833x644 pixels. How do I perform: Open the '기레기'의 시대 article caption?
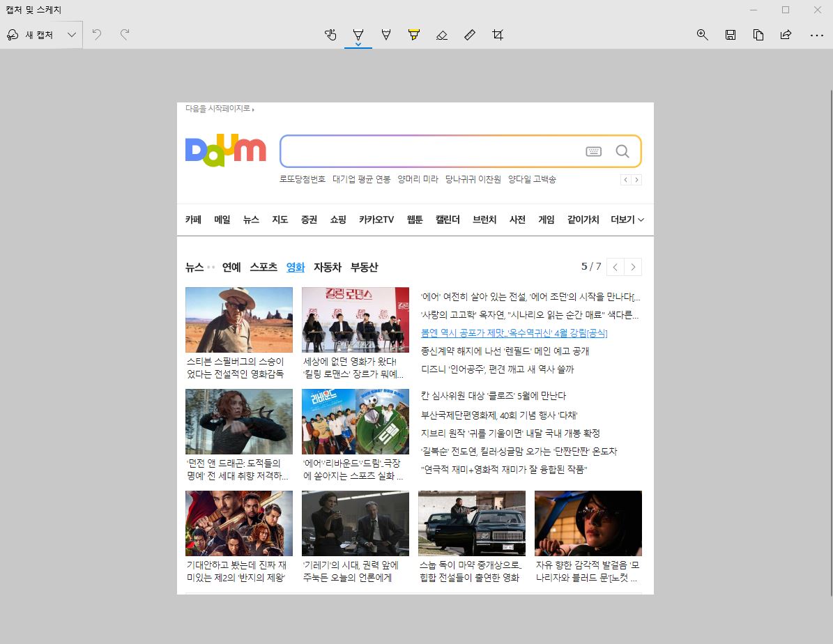[x=351, y=572]
